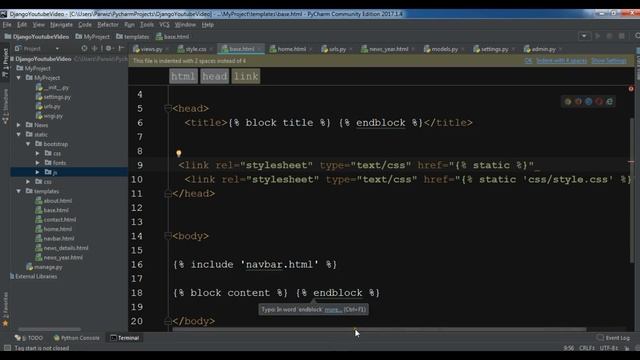Click the red error indicator at editor top-right
Viewport: 640px width, 360px height.
(x=631, y=89)
